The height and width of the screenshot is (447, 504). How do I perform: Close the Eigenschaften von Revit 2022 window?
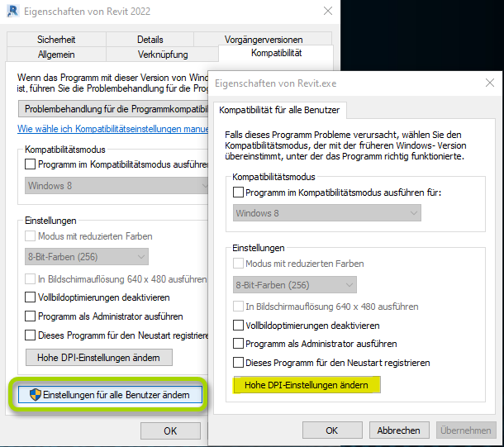point(327,11)
